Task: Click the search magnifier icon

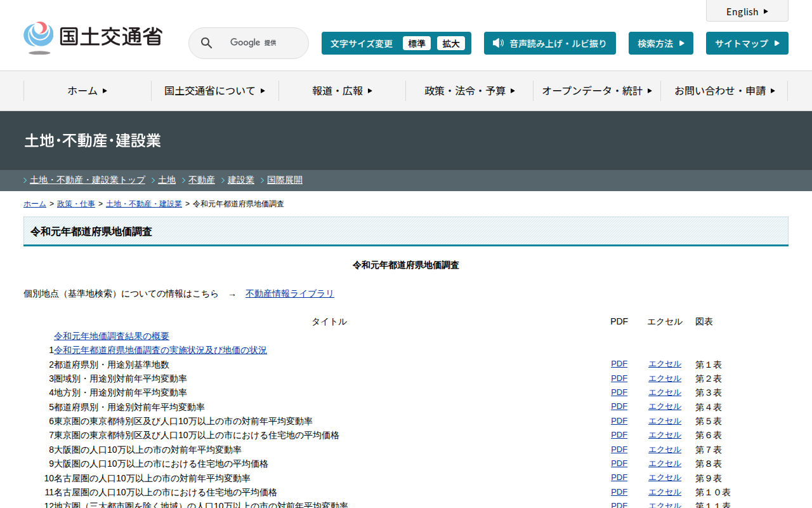Action: click(x=207, y=43)
